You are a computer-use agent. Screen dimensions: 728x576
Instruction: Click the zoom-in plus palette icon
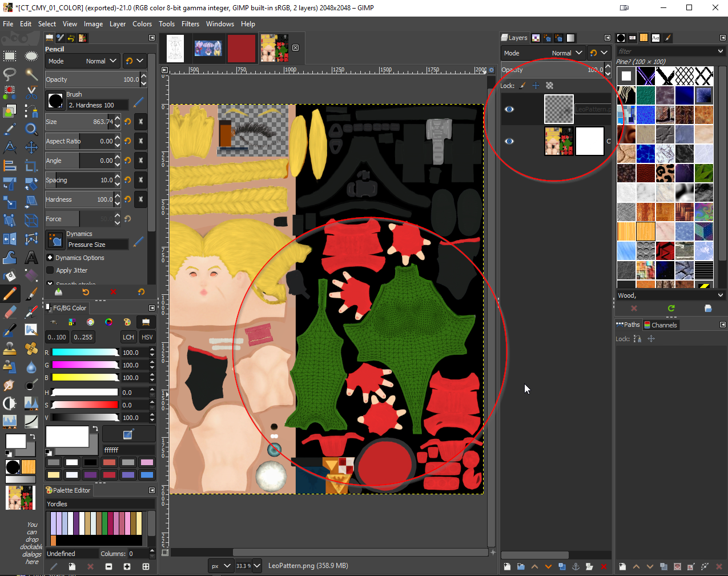[127, 566]
